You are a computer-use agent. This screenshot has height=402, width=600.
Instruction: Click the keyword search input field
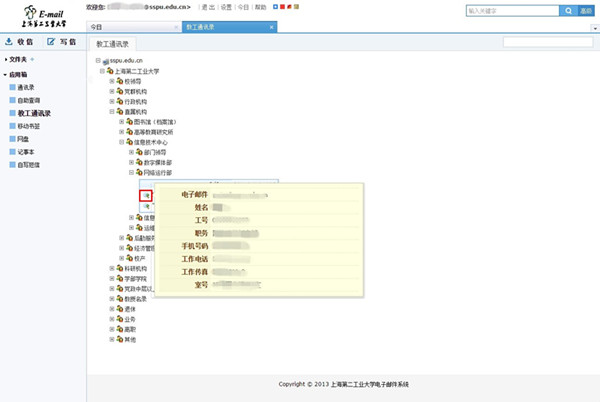(510, 10)
